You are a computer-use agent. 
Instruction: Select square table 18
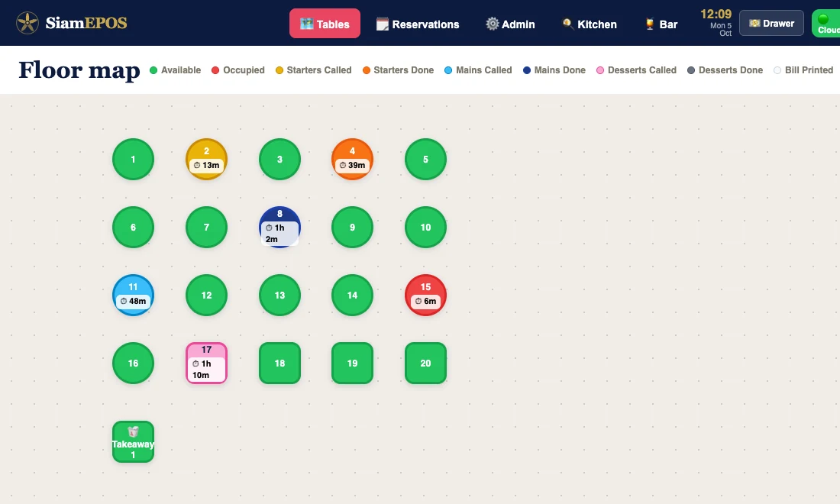[279, 363]
